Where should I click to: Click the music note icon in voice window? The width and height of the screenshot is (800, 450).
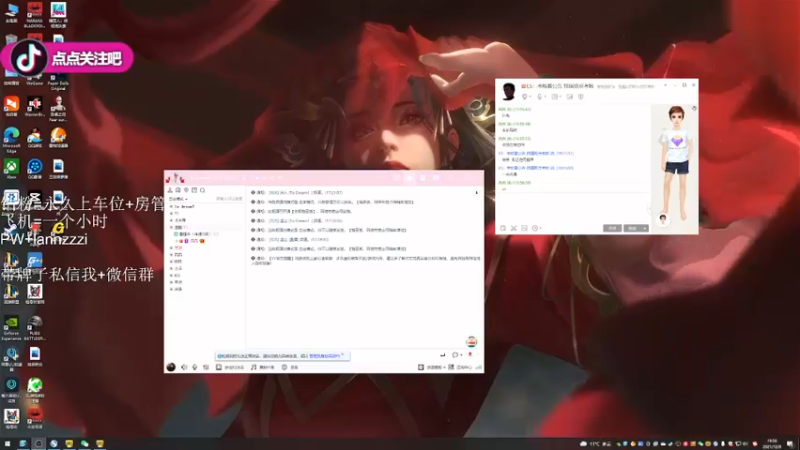(254, 367)
